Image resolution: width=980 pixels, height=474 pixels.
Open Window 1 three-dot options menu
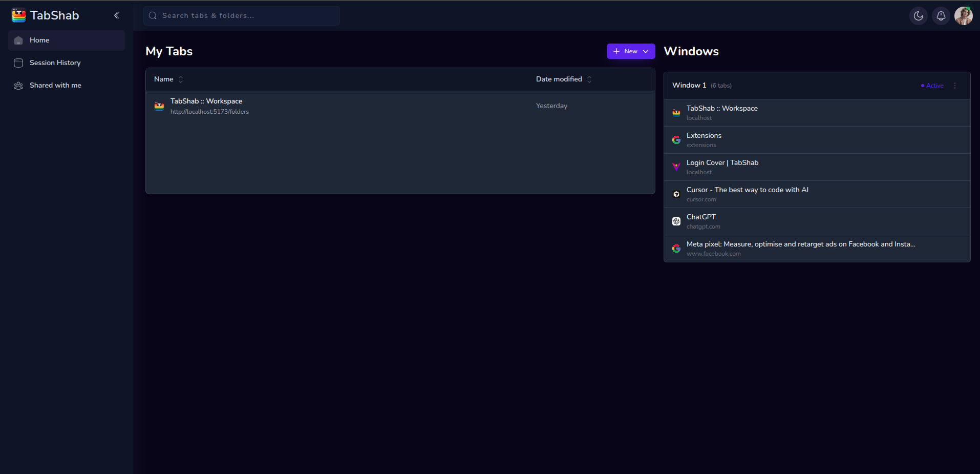pos(955,86)
